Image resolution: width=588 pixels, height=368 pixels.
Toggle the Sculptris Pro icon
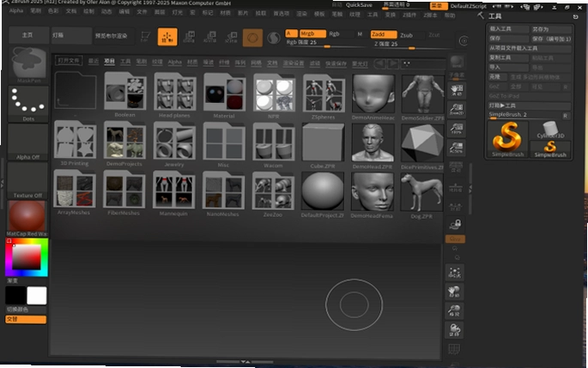pos(274,38)
